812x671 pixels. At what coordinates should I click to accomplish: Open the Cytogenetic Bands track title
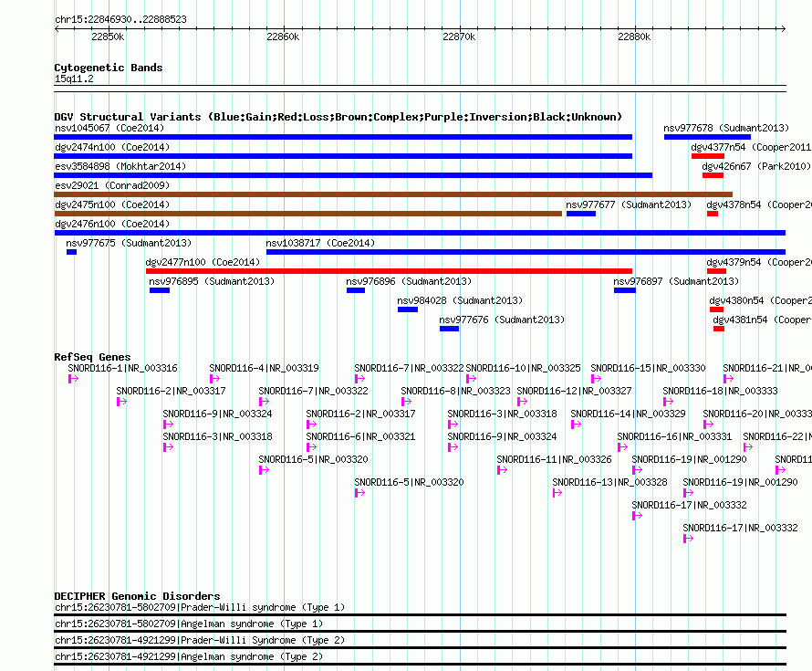109,68
